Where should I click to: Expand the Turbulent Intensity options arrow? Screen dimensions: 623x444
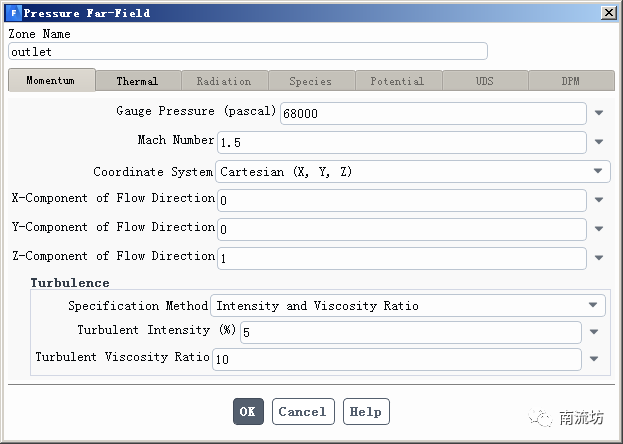pos(593,332)
